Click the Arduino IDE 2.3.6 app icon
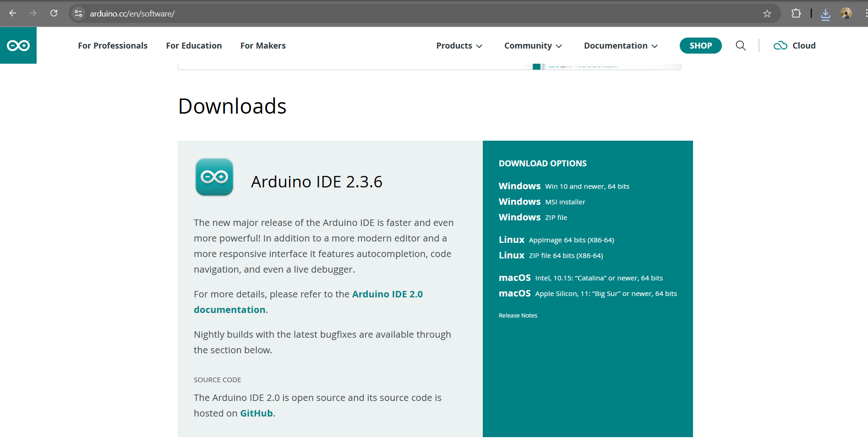 click(214, 177)
